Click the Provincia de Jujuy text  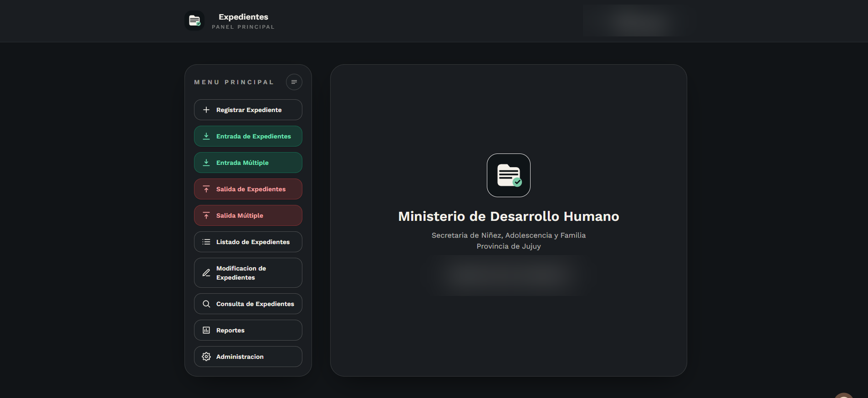click(x=509, y=246)
